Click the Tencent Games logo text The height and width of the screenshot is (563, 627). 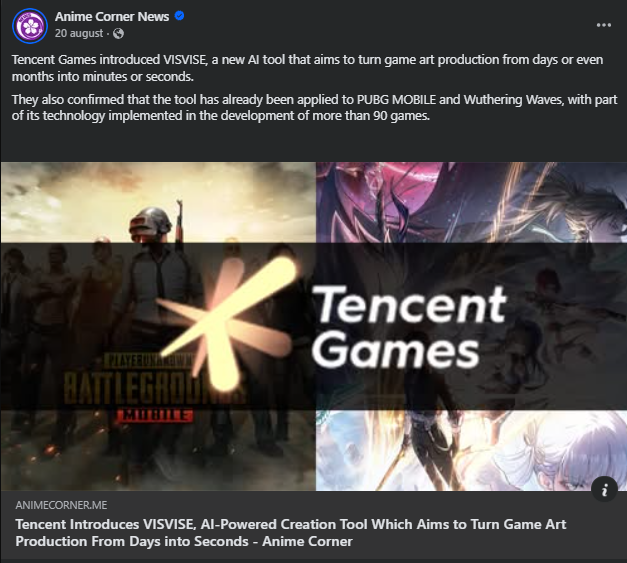tap(409, 326)
